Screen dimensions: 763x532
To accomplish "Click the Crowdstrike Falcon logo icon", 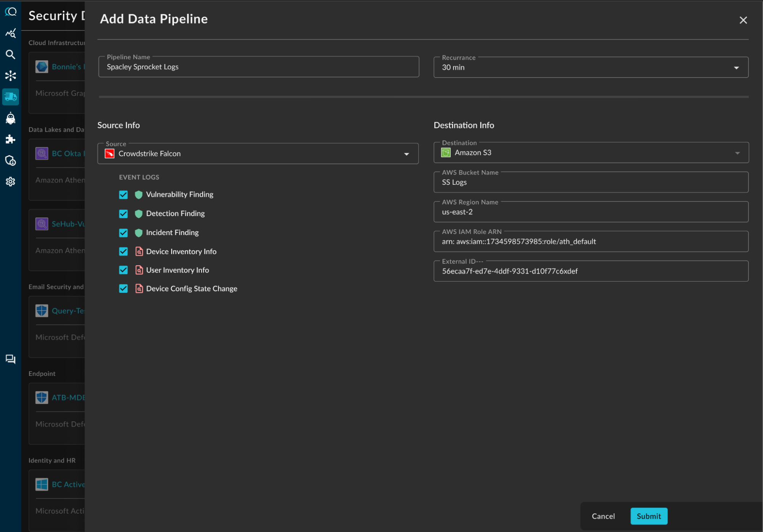I will pos(110,153).
